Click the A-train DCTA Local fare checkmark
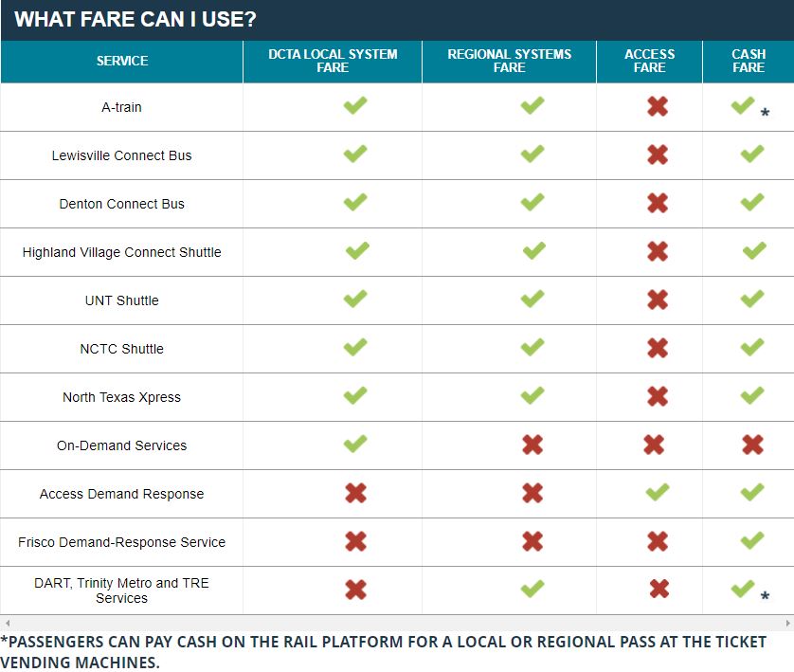 click(355, 105)
